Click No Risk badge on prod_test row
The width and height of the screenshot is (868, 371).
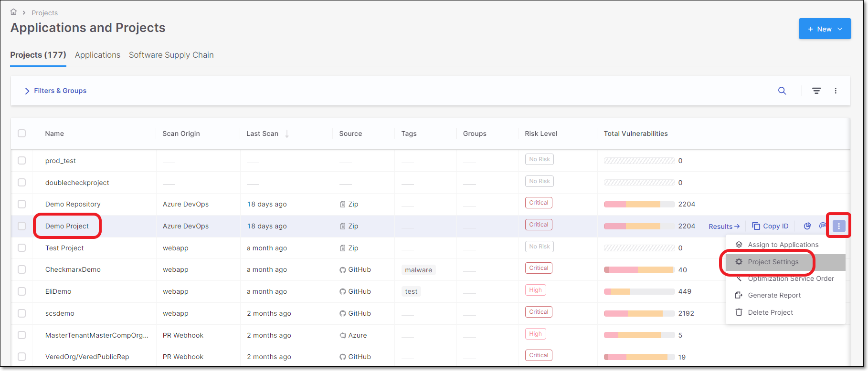click(540, 159)
